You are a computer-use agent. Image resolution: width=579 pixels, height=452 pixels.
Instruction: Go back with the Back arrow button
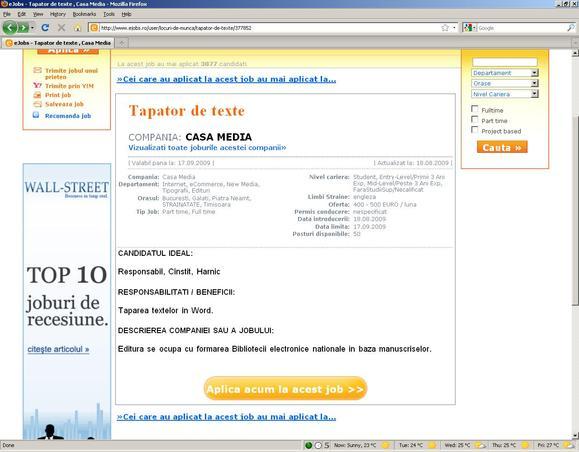coord(10,28)
